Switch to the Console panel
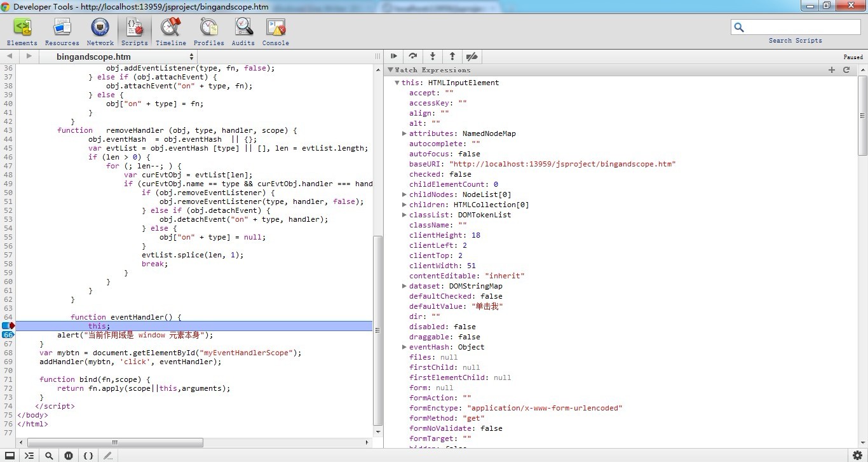The image size is (868, 462). [275, 31]
